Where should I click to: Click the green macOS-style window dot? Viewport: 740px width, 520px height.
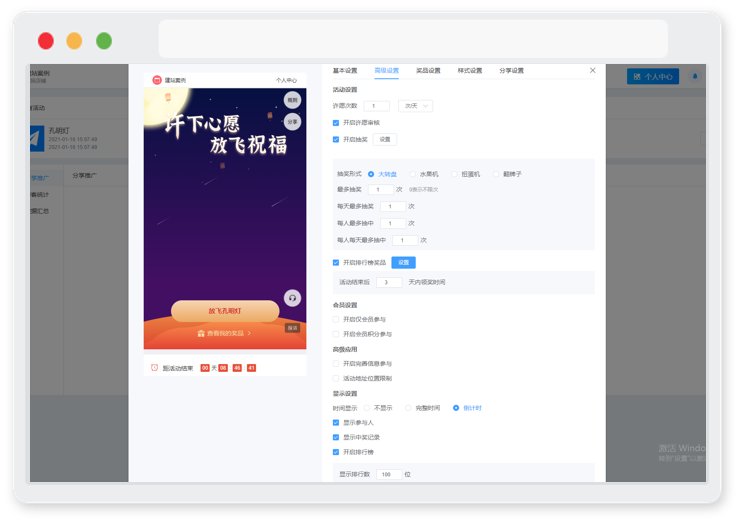coord(104,41)
